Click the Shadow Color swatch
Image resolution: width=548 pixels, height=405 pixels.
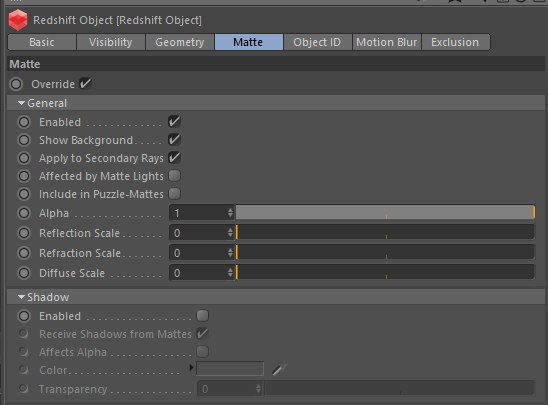click(x=230, y=369)
